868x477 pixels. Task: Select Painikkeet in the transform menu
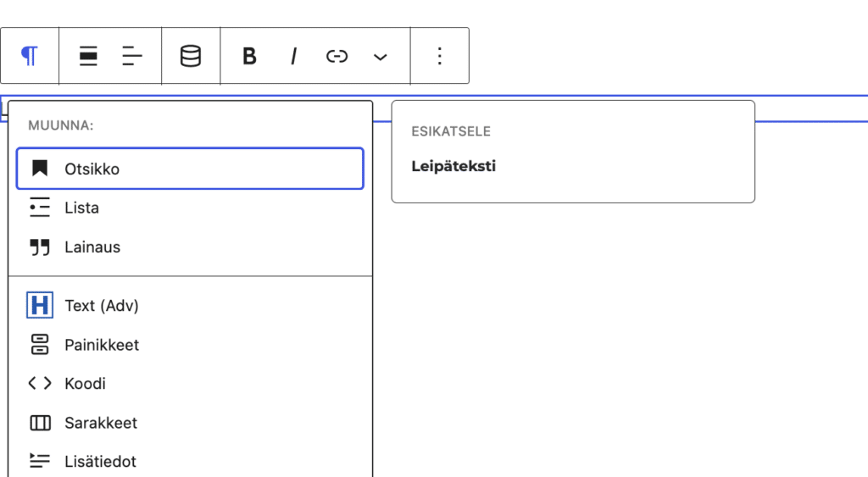[190, 345]
